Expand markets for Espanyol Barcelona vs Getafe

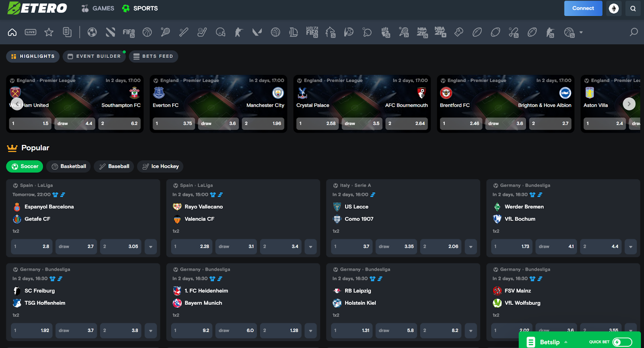tap(151, 247)
